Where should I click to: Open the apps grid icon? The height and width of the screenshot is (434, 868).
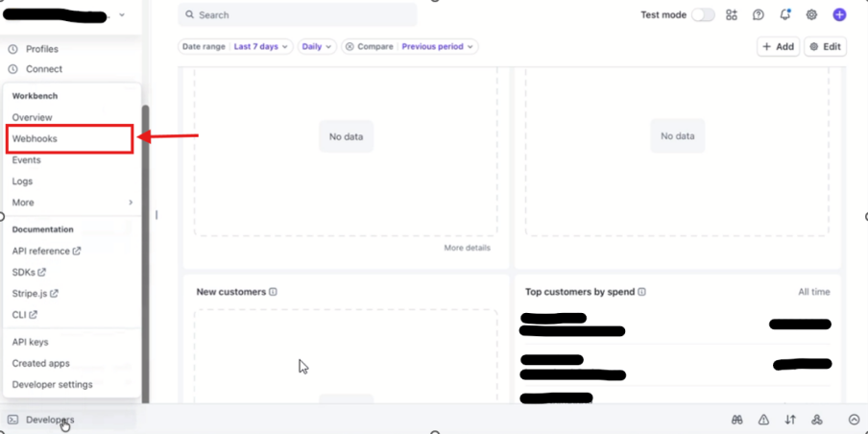[732, 15]
